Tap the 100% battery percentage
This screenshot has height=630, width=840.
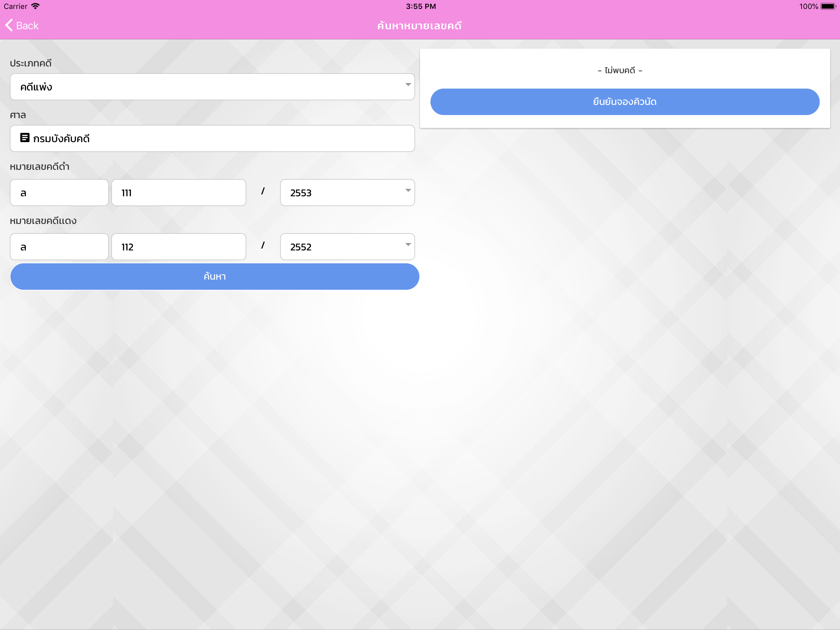point(808,6)
